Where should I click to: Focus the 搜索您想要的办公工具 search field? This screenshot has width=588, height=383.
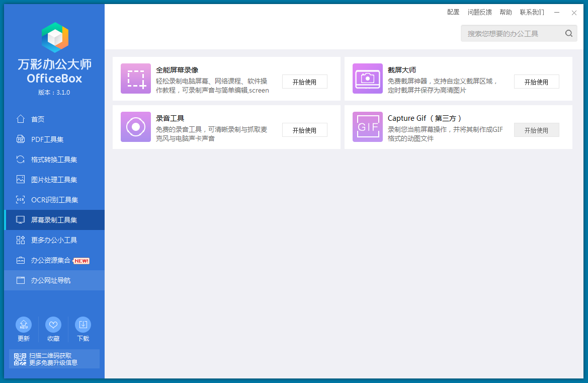511,34
